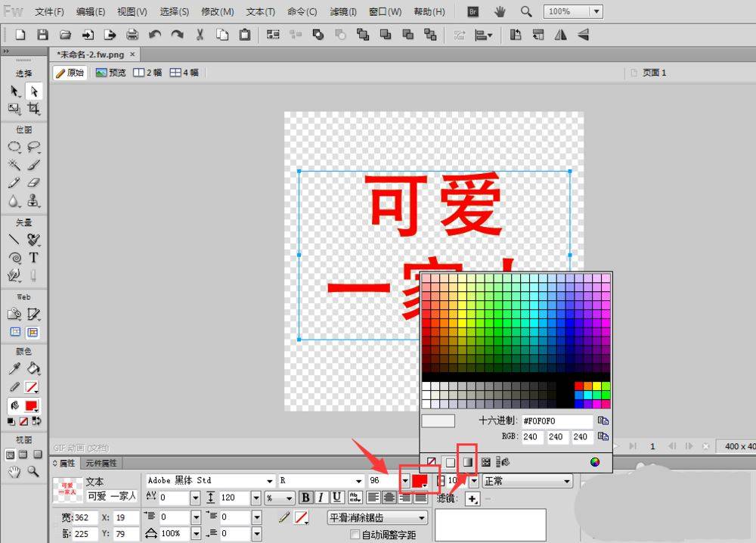This screenshot has height=543, width=756.
Task: Open the system color picker wheel icon
Action: point(595,461)
